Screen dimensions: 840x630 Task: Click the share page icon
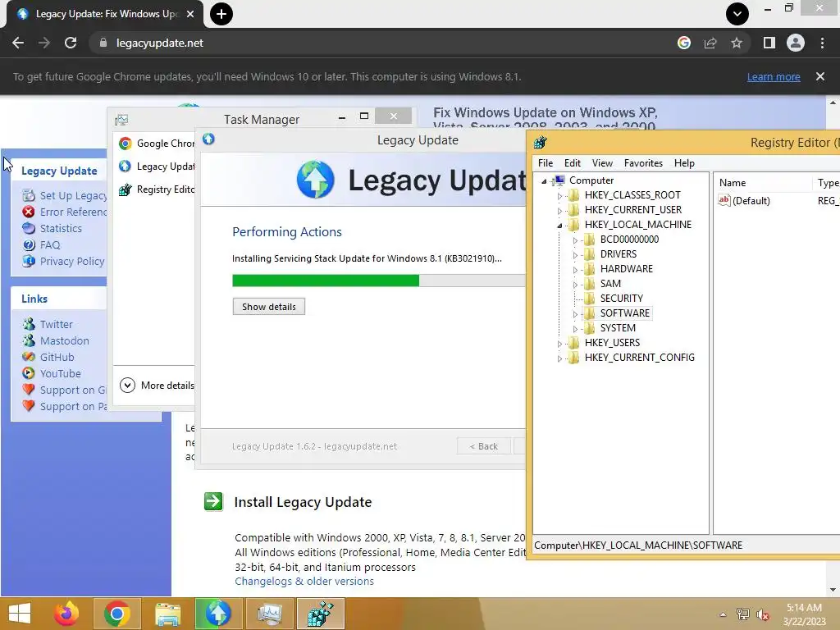(x=710, y=43)
